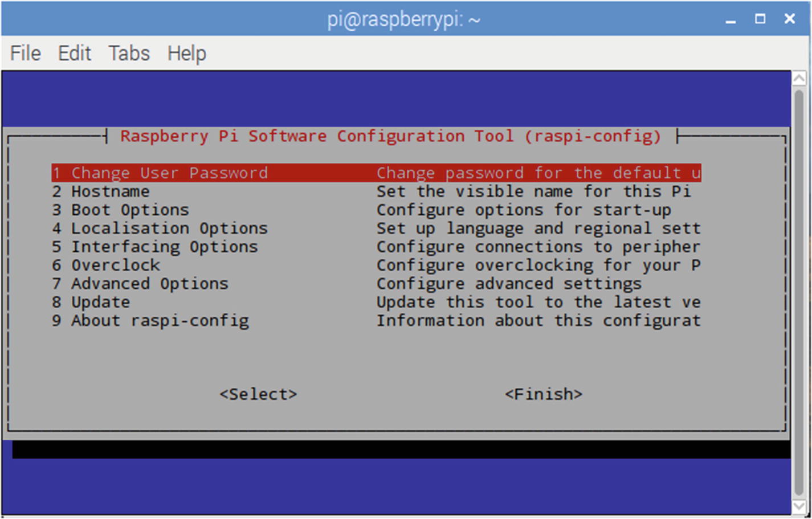Click the window title pi@raspberrypi: ~

pos(404,21)
